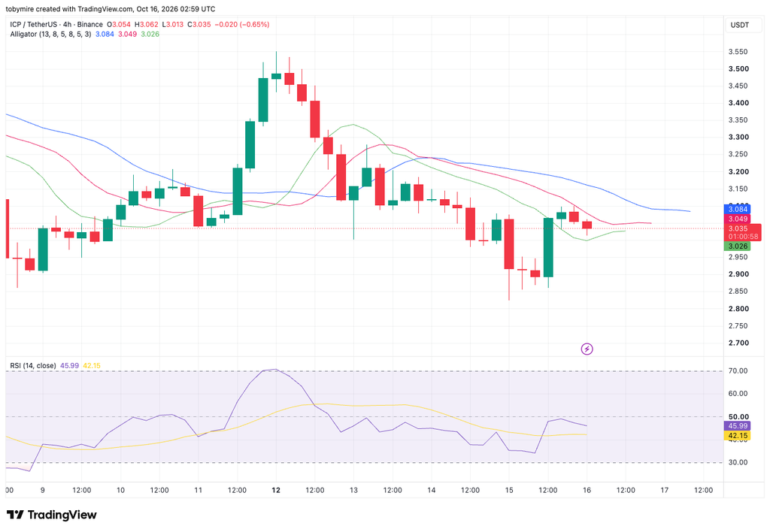Click the 3.500 price axis label
This screenshot has width=770, height=532.
click(x=738, y=68)
